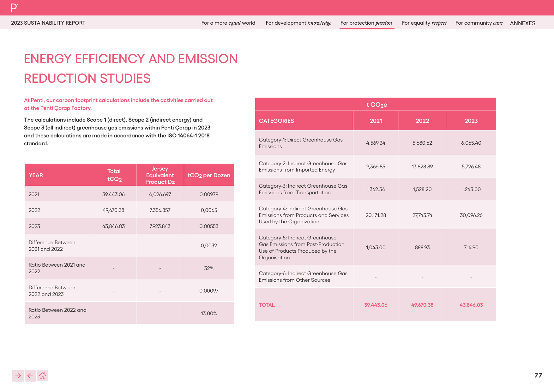Go to ANNEXES section

(x=522, y=23)
